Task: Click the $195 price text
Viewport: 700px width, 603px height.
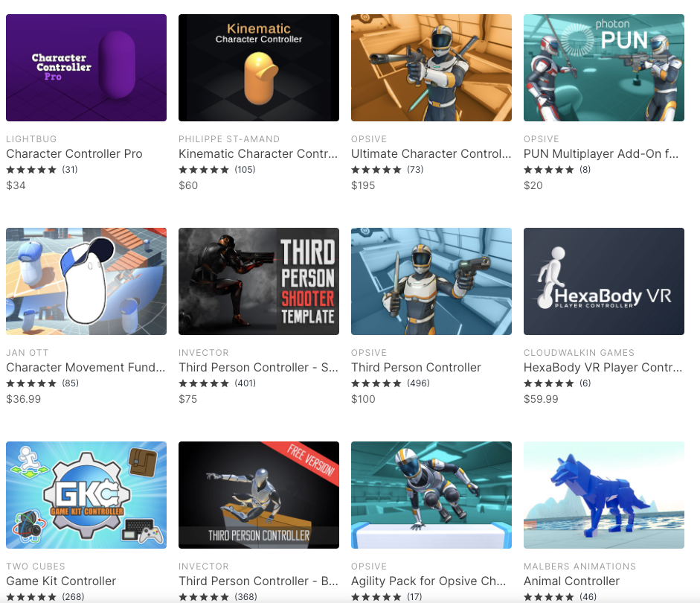Action: pos(363,185)
